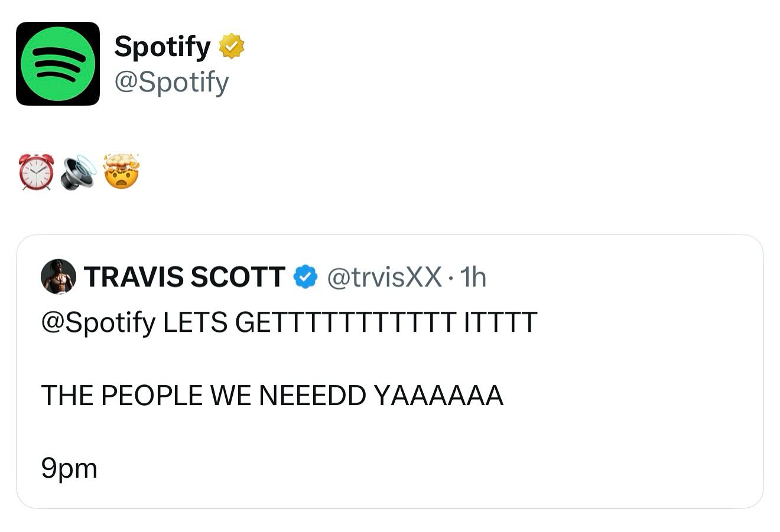The image size is (780, 532).
Task: Click Travis Scott's small profile avatar
Action: pyautogui.click(x=58, y=276)
